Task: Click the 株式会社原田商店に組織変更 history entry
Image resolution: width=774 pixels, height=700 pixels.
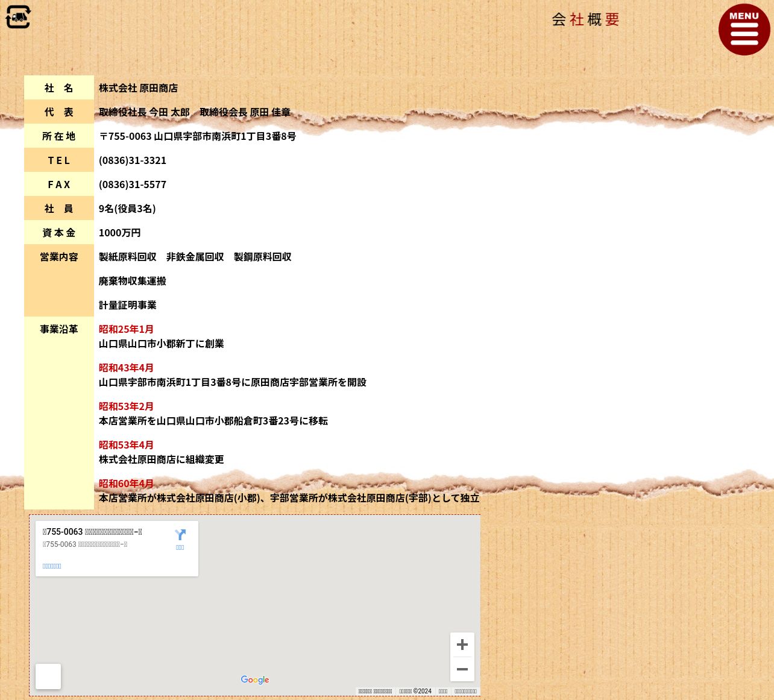Action: click(162, 459)
